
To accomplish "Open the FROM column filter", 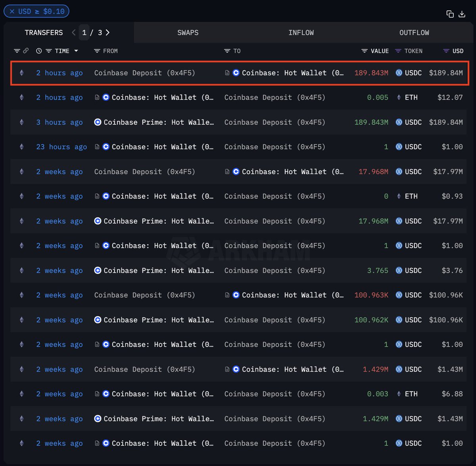I will pyautogui.click(x=97, y=51).
